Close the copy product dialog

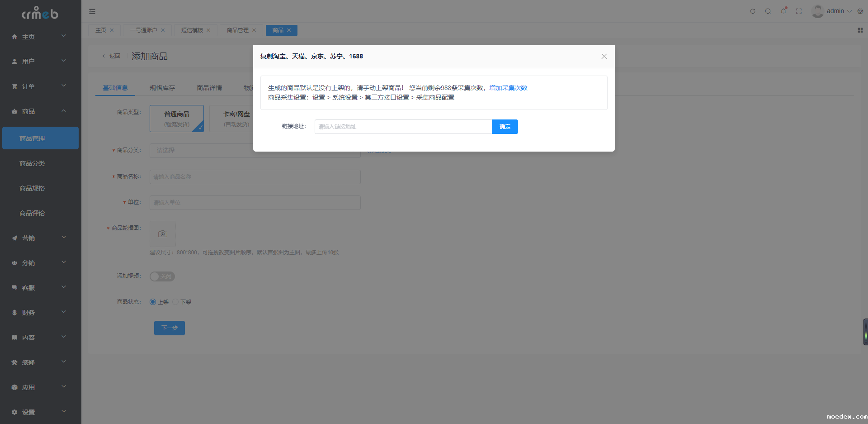[x=604, y=57]
